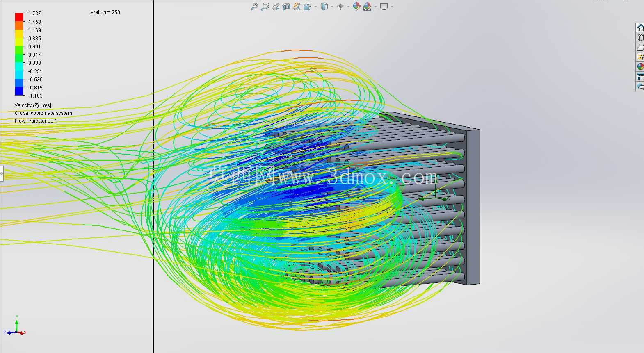This screenshot has height=353, width=644.
Task: Click the Global coordinate system label
Action: [43, 113]
